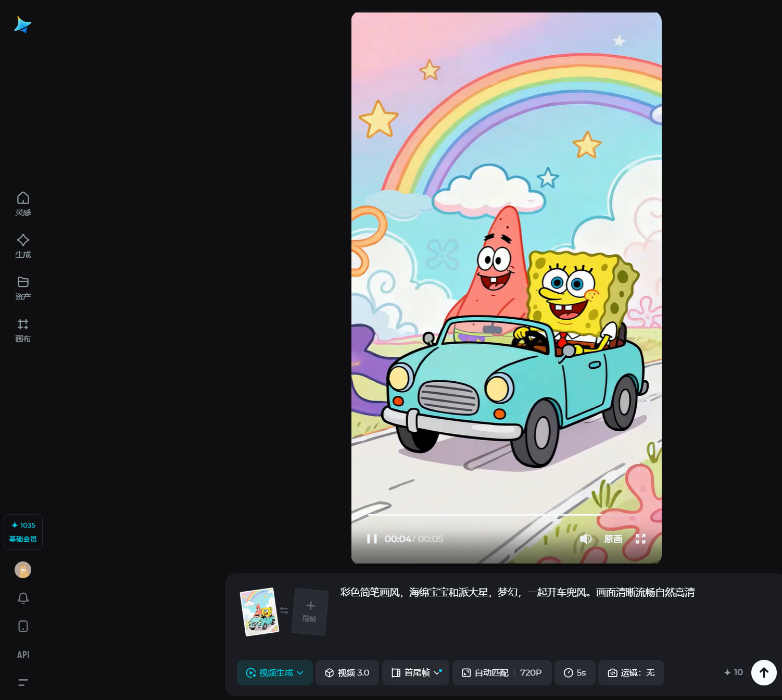Mute the video volume
This screenshot has height=700, width=782.
586,539
